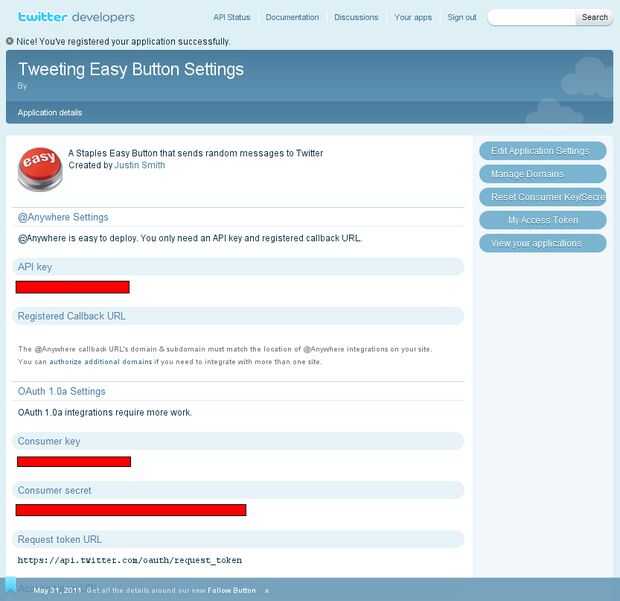The image size is (620, 601).
Task: Open the API Status page
Action: click(x=232, y=17)
